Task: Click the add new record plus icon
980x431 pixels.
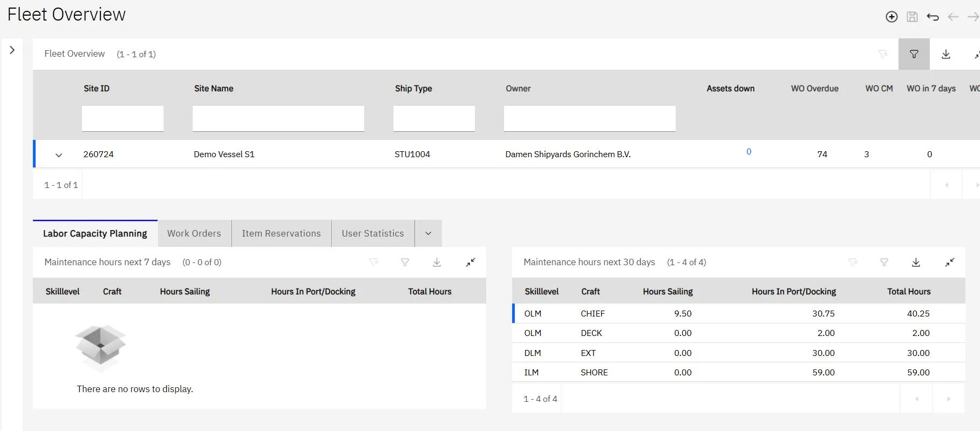Action: pyautogui.click(x=891, y=17)
